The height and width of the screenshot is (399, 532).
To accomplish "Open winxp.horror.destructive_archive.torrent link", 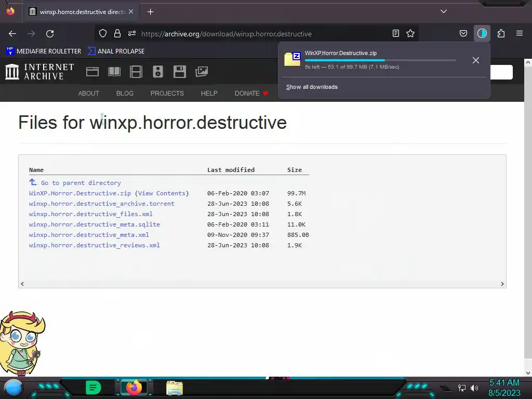I will [x=101, y=204].
